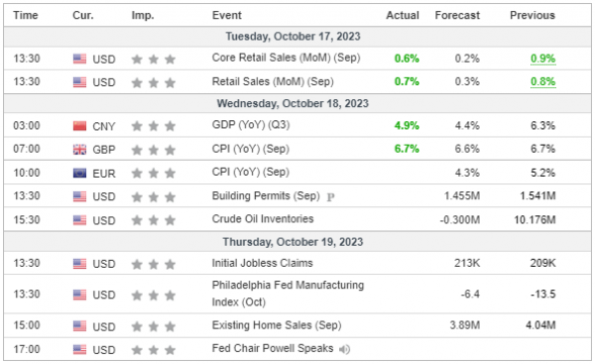
Task: Open the GDP (YoY) (Q3) event
Action: pos(251,125)
